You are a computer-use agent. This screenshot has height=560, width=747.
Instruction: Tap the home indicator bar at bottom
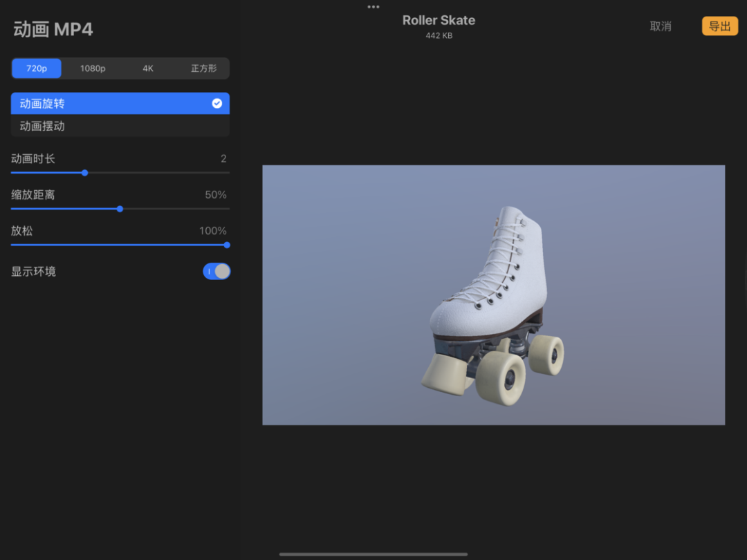click(373, 554)
